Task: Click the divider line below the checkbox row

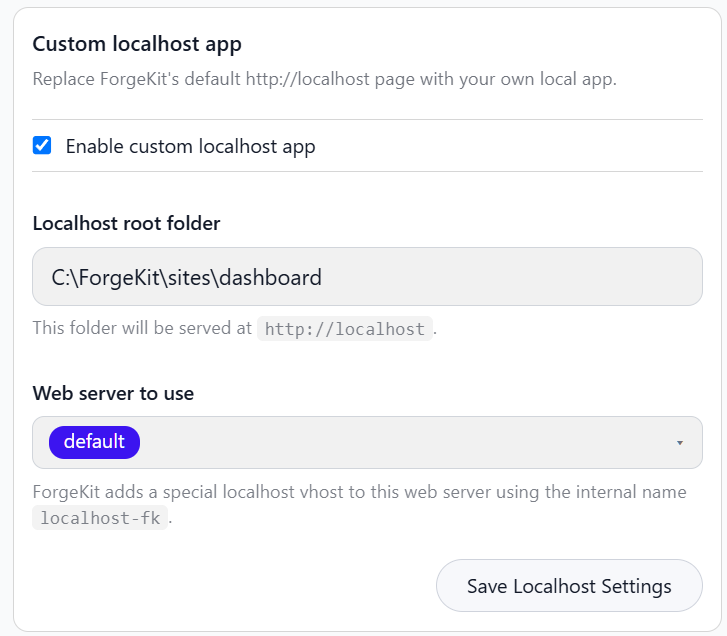Action: (x=367, y=172)
